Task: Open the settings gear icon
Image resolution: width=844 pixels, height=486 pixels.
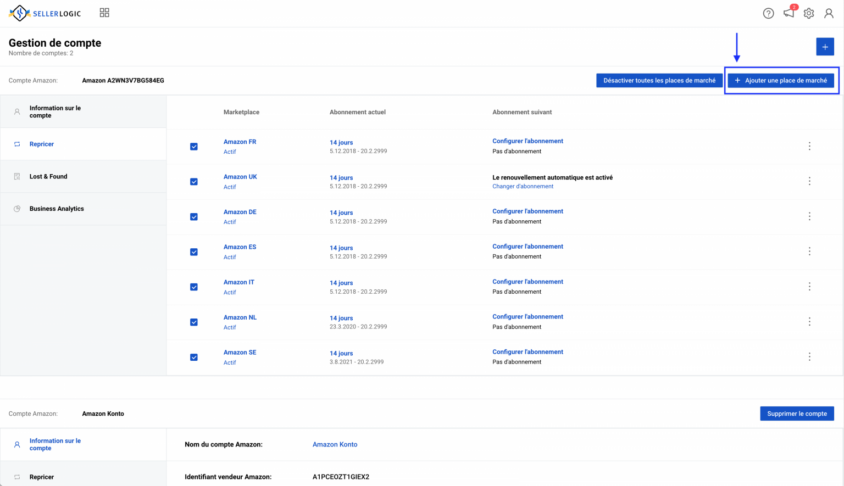Action: 808,13
